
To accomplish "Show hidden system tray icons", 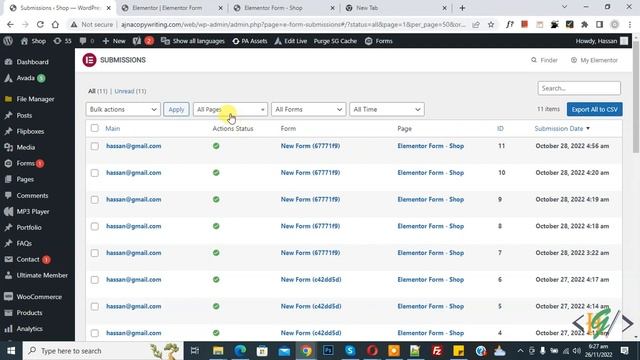I will tap(520, 351).
